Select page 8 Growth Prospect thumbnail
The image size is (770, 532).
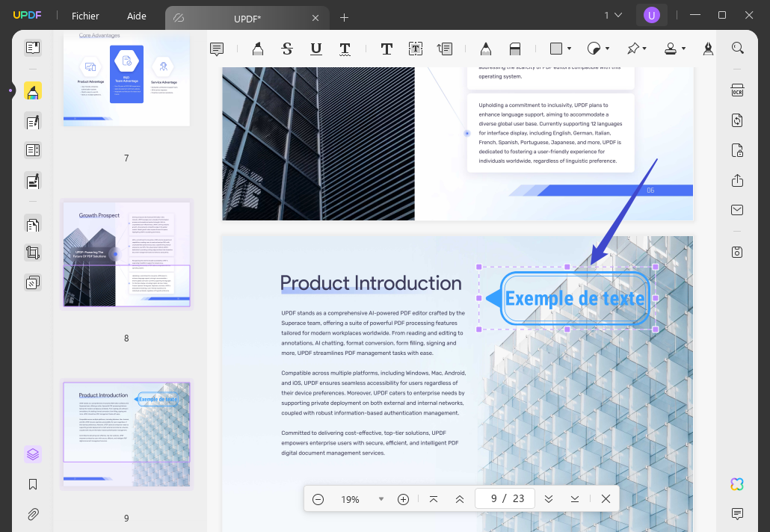[126, 254]
